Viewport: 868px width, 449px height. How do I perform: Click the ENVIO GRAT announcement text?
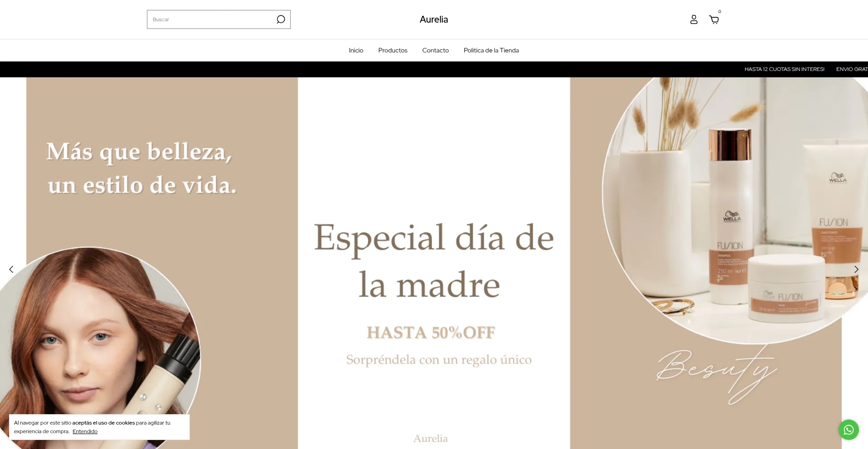(x=851, y=69)
